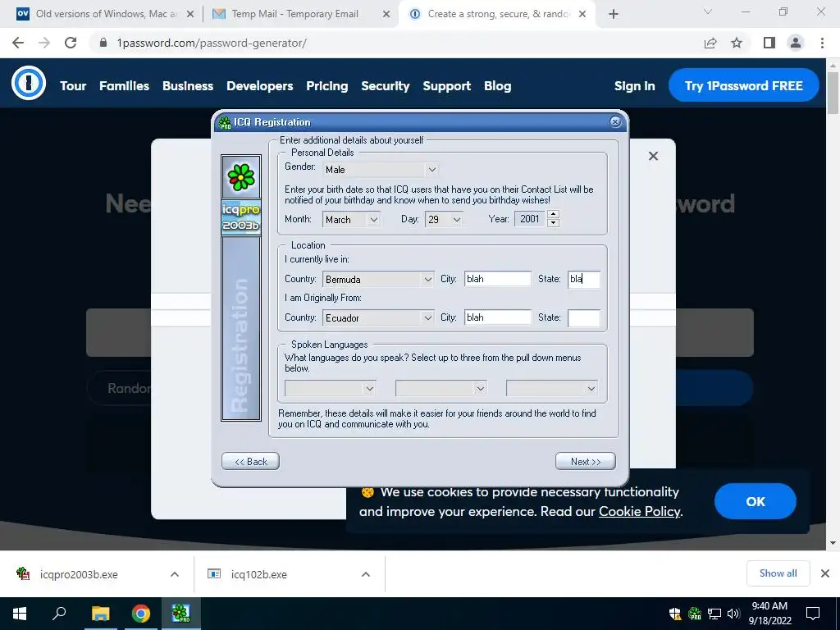Open the Gender dropdown
This screenshot has width=840, height=630.
380,170
